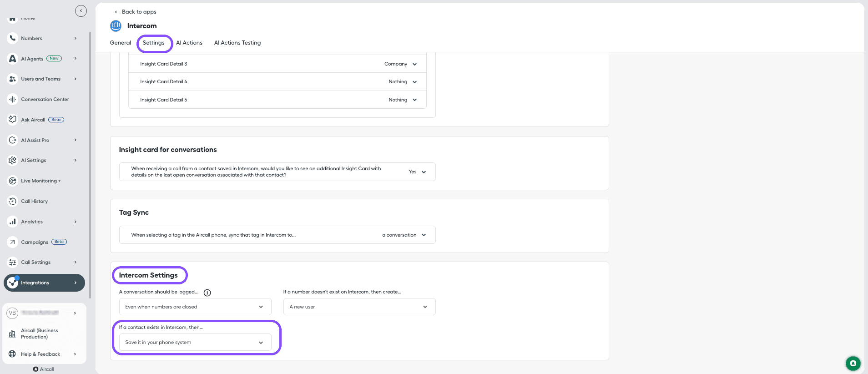
Task: Click 'Insight card for conversations' heading
Action: pyautogui.click(x=168, y=150)
